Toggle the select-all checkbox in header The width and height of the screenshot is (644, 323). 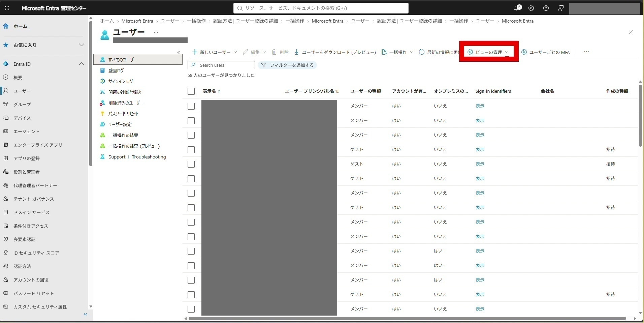point(191,91)
